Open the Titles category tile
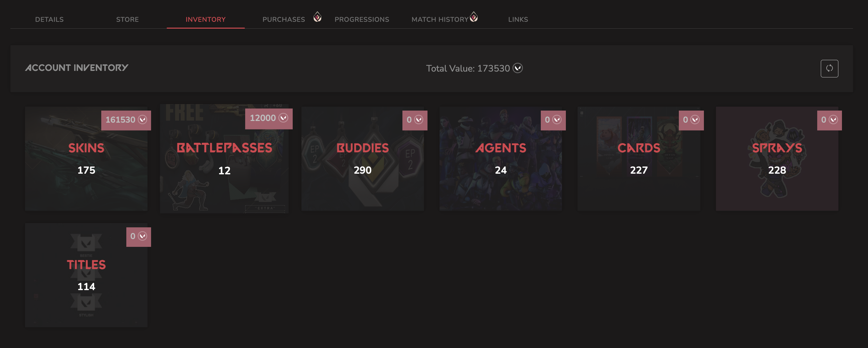This screenshot has width=868, height=348. tap(86, 275)
